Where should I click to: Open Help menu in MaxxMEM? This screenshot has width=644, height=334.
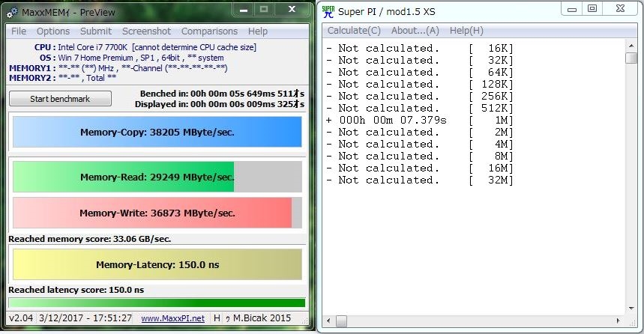pyautogui.click(x=257, y=31)
